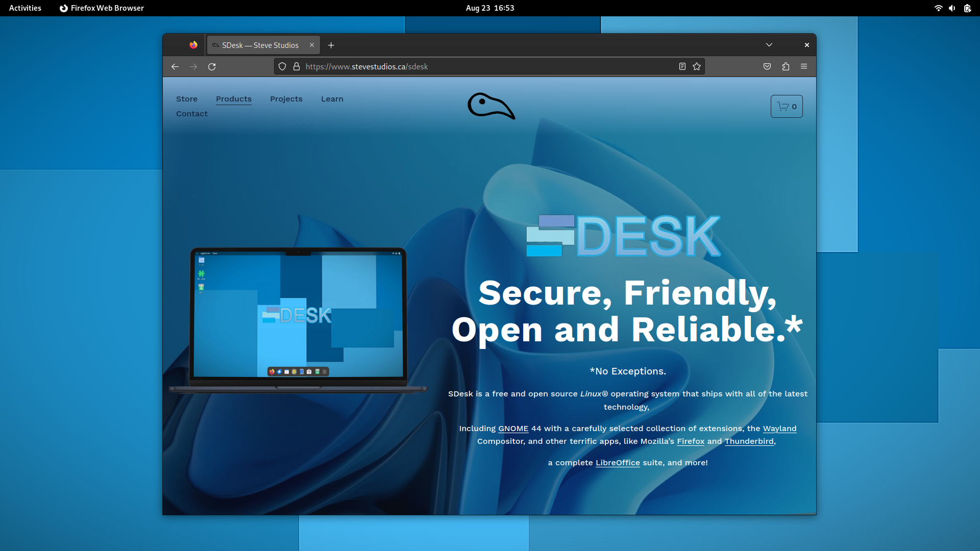Viewport: 980px width, 551px height.
Task: Select the SDesk — Steve Studios tab
Action: point(263,45)
